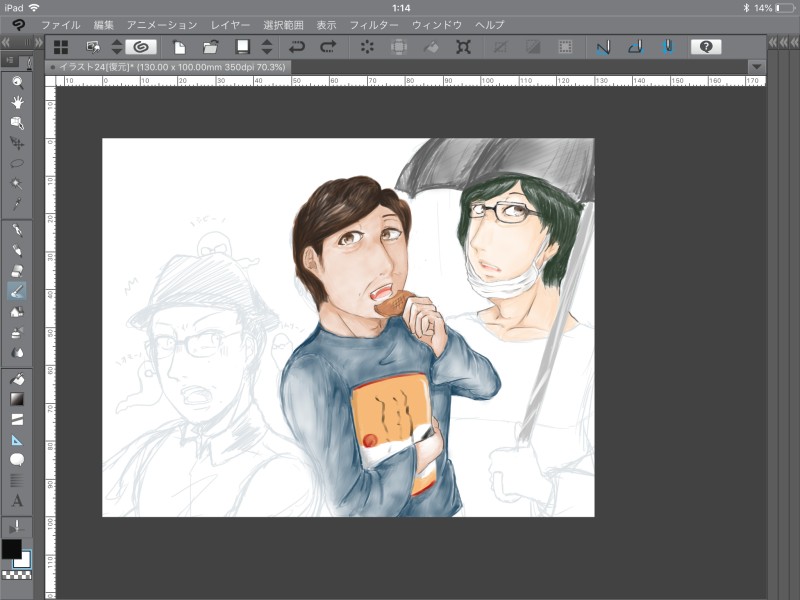Screen dimensions: 800x600
Task: Open the レイヤー menu
Action: tap(231, 23)
